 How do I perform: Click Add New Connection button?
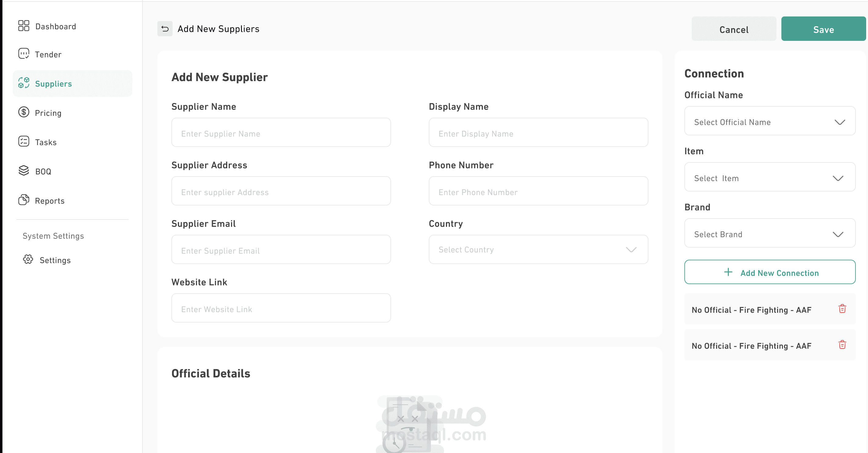click(x=769, y=272)
